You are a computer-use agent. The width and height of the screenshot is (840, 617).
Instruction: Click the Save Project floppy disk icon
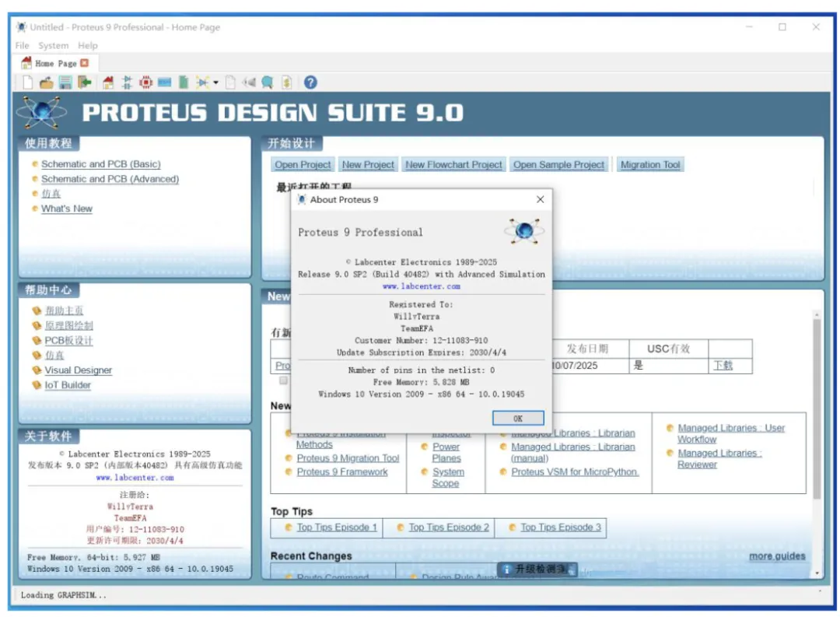pos(65,82)
